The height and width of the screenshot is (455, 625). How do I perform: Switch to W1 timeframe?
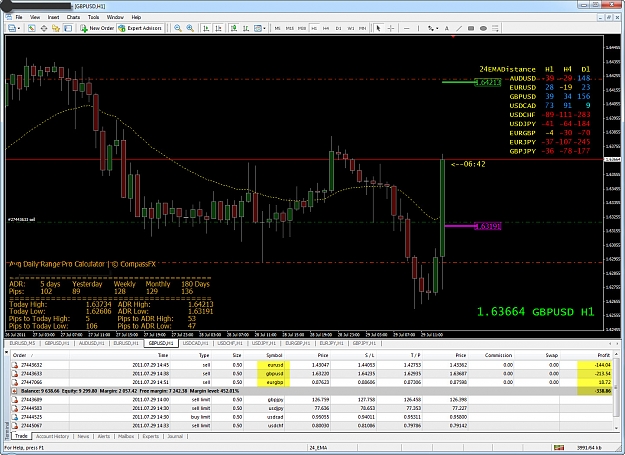(x=351, y=28)
